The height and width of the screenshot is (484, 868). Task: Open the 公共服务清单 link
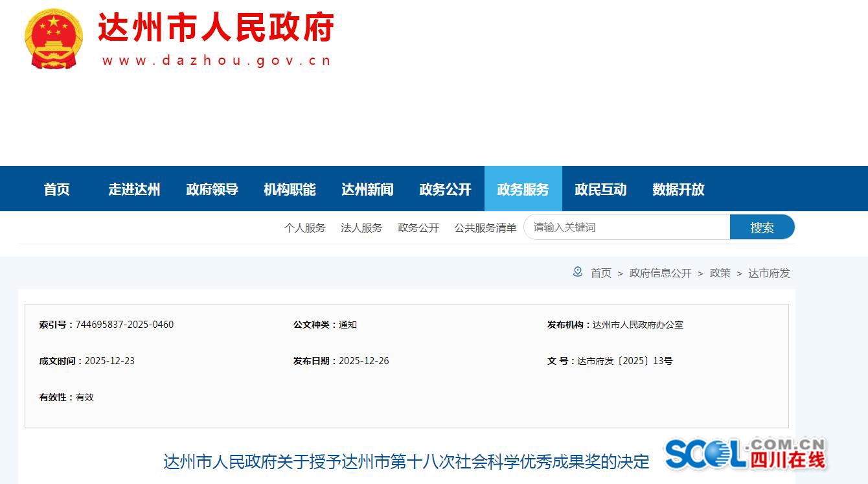point(485,228)
